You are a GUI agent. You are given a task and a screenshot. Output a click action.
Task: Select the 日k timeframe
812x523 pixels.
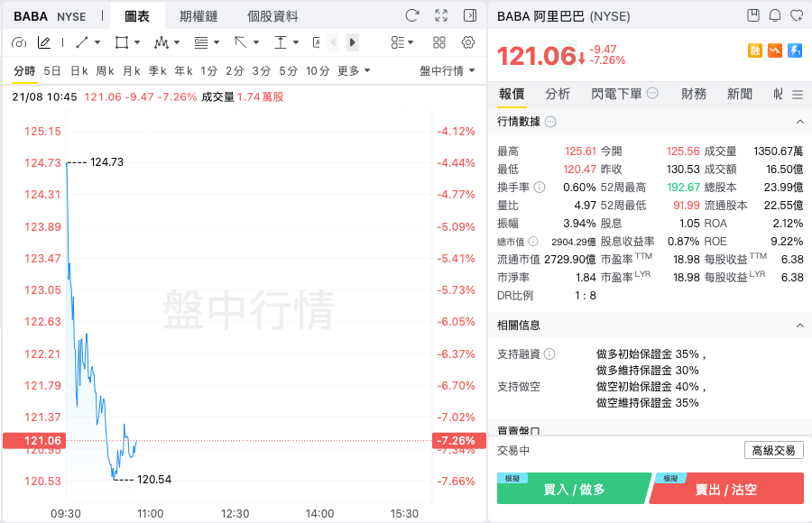79,70
